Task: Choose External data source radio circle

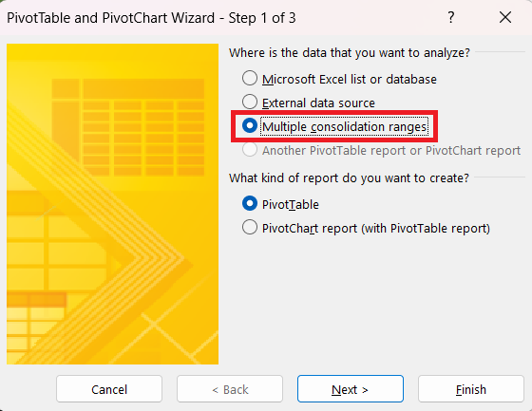Action: click(x=250, y=102)
